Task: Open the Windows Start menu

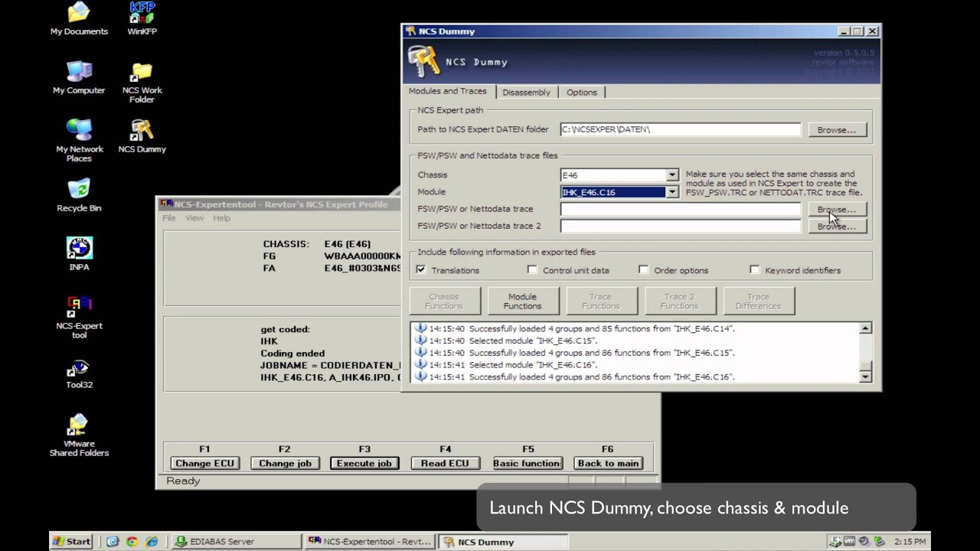Action: click(x=71, y=541)
